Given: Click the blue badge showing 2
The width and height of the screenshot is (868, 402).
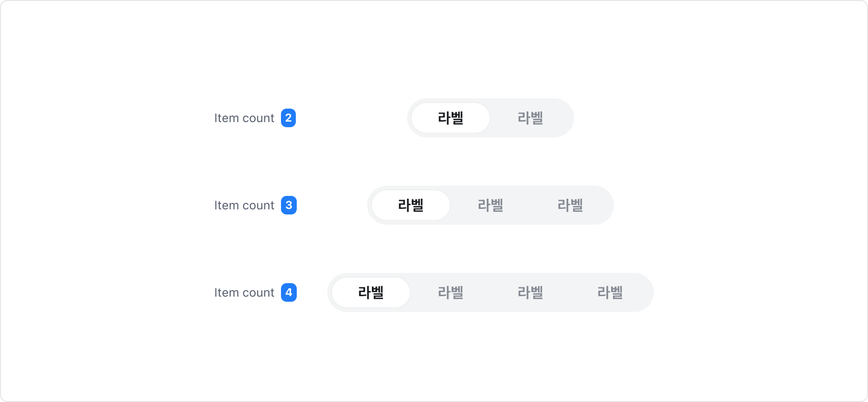Looking at the screenshot, I should (289, 118).
